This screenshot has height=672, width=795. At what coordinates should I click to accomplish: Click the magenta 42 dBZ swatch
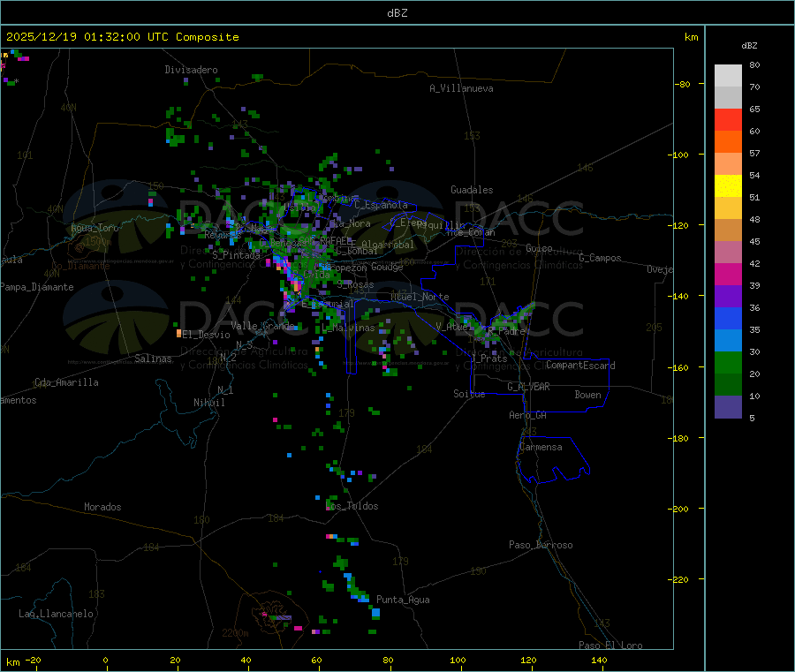click(728, 274)
